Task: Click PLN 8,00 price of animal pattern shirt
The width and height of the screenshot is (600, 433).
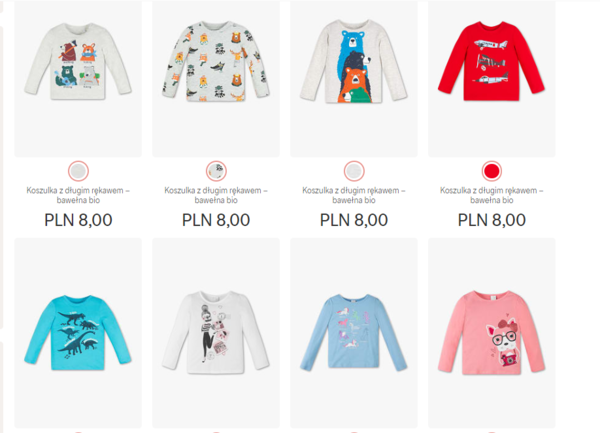Action: [216, 220]
